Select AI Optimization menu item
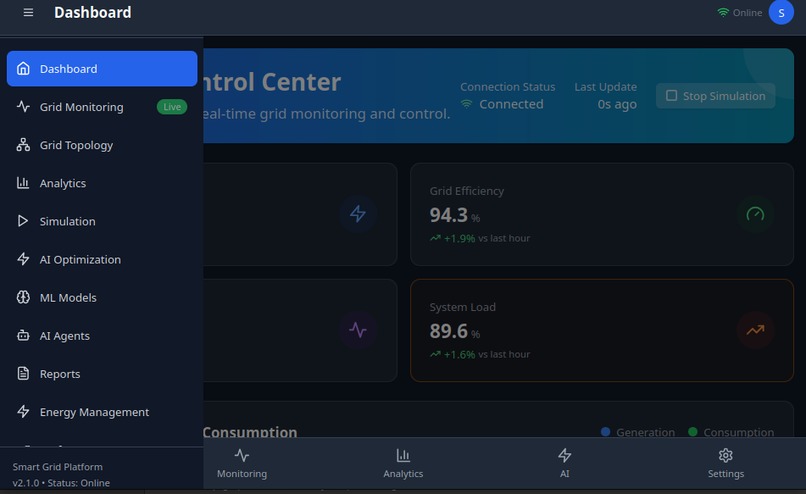The height and width of the screenshot is (494, 806). 102,259
